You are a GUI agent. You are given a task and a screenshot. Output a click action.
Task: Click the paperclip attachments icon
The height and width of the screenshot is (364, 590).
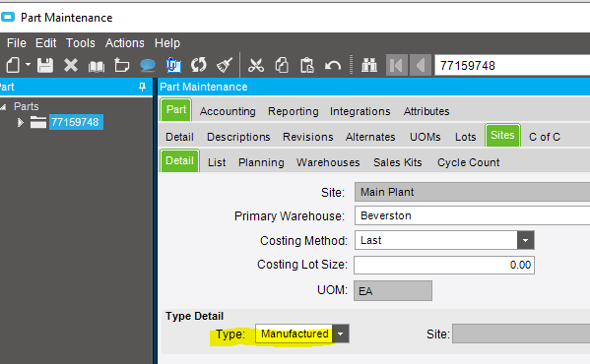click(173, 65)
